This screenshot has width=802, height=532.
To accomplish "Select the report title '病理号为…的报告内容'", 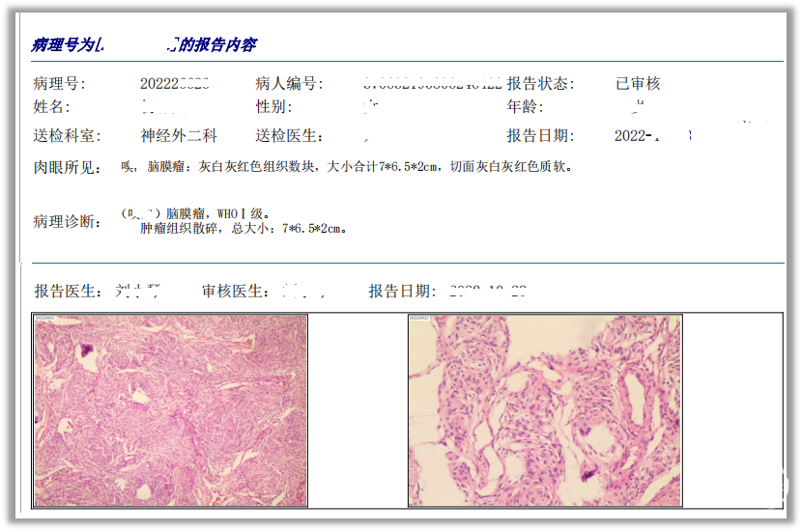I will pos(144,45).
